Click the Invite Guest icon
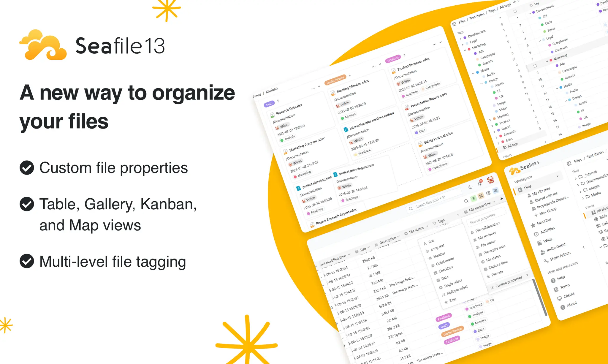The width and height of the screenshot is (608, 364). (x=543, y=252)
